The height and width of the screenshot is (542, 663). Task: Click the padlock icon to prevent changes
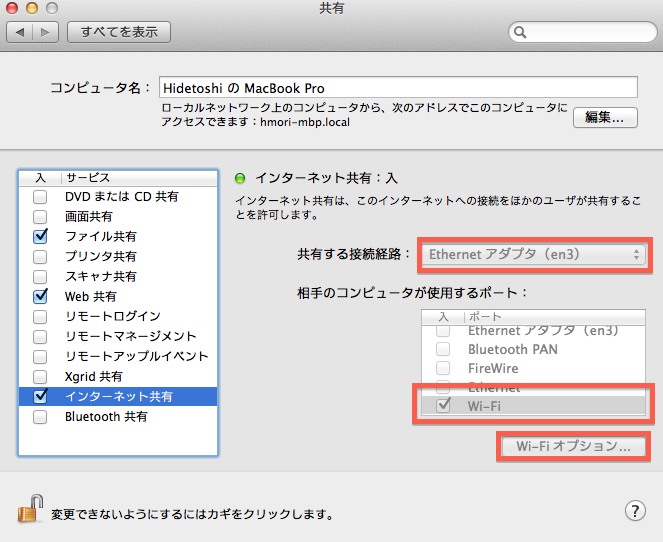[x=31, y=509]
